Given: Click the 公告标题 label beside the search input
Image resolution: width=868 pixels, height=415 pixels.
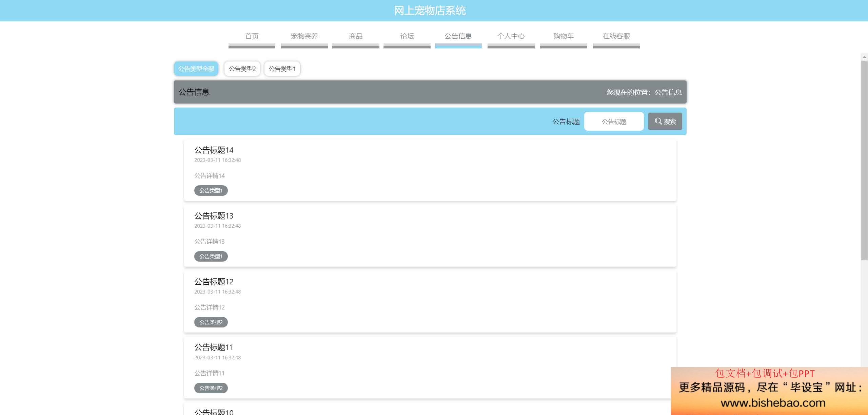Looking at the screenshot, I should pos(566,121).
